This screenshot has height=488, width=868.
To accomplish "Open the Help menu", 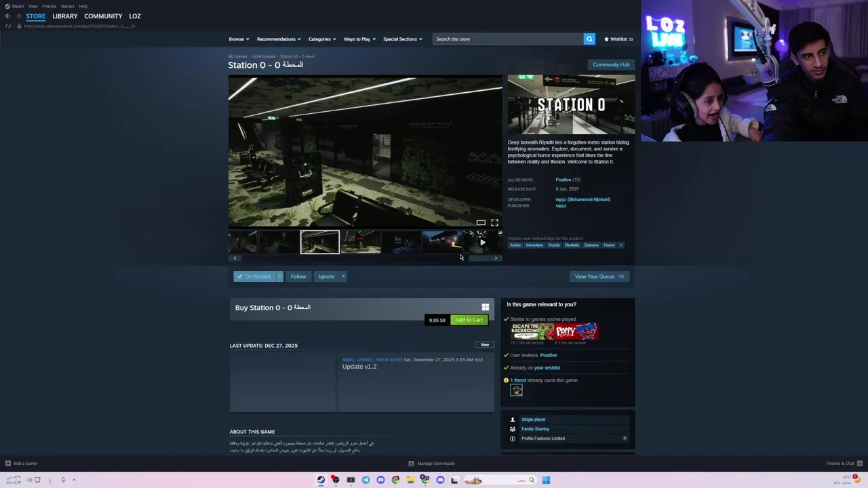I will tap(83, 6).
